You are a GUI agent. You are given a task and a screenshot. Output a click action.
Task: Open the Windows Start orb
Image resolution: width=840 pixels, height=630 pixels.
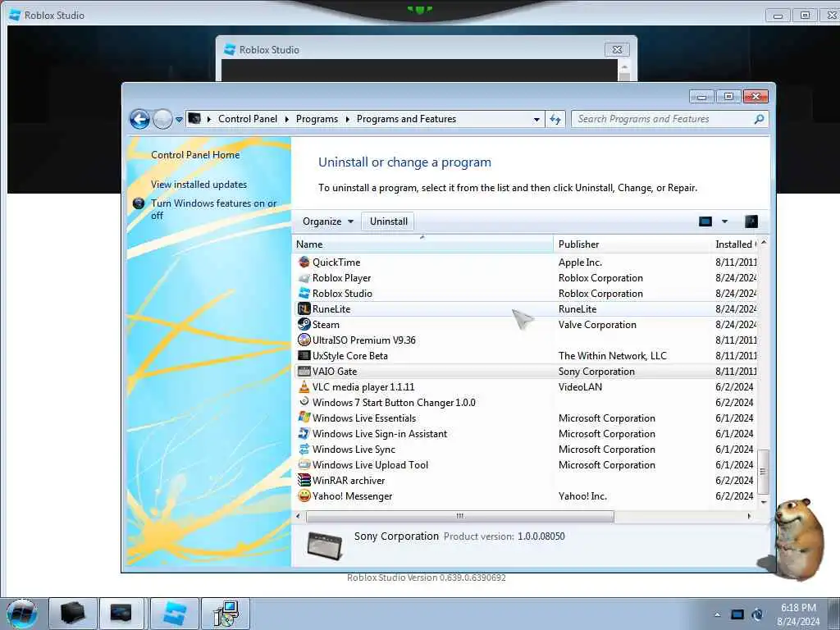pyautogui.click(x=22, y=614)
